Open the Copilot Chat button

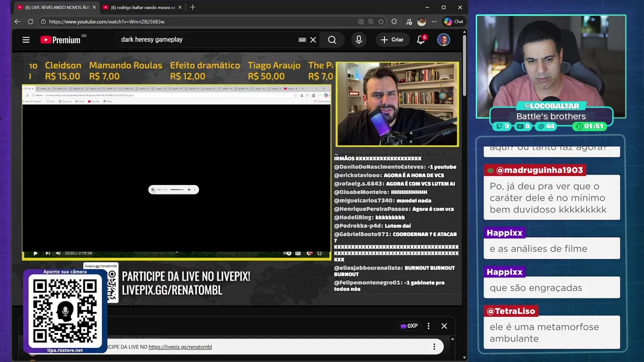click(x=453, y=22)
